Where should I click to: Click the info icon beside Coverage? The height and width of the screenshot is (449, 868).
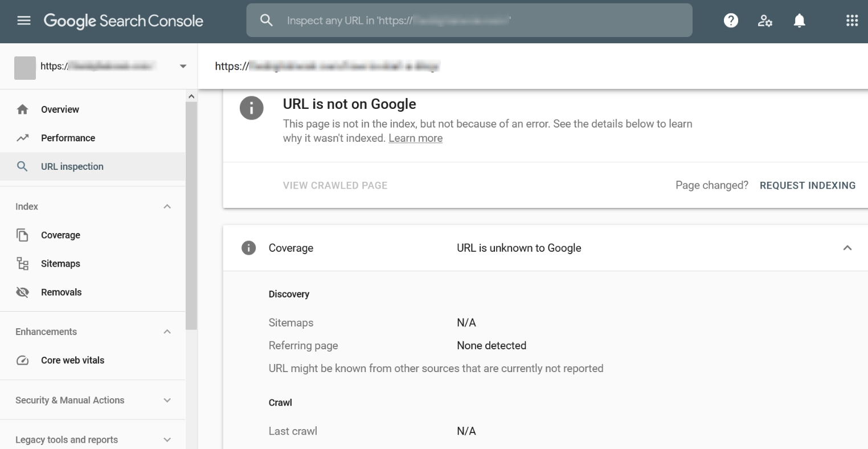tap(248, 248)
